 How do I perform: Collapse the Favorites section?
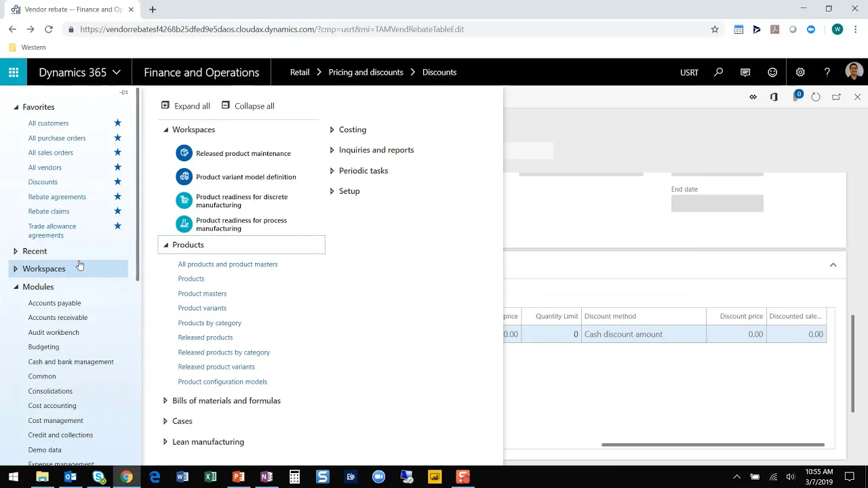(16, 107)
